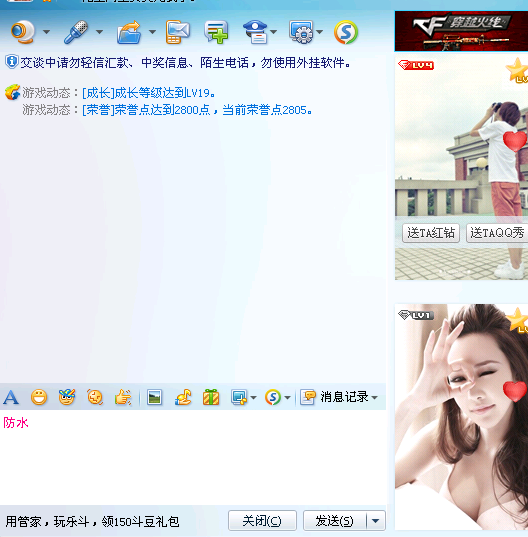Screen dimensions: 528x537
Task: Click the Tencent Games dynamic icon
Action: click(x=13, y=92)
